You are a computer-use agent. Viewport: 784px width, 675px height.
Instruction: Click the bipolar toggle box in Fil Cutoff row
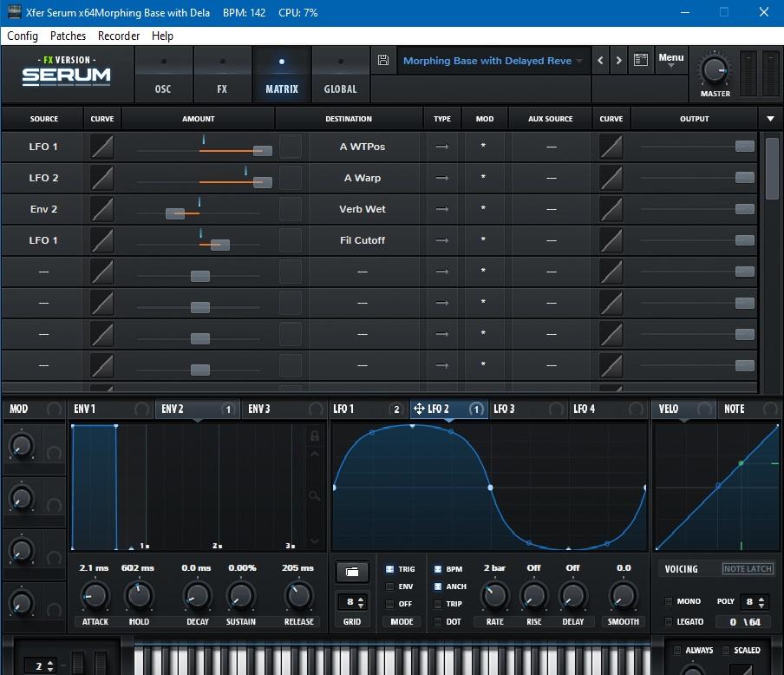click(291, 240)
